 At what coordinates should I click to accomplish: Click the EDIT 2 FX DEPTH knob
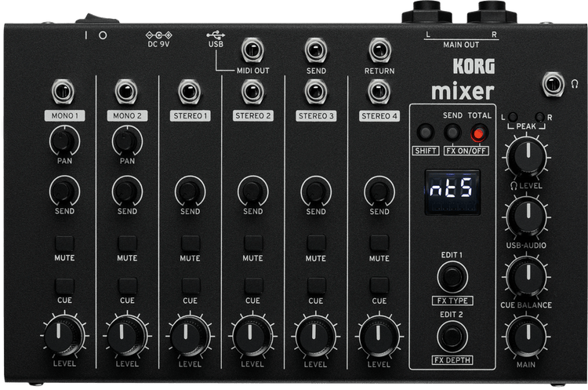coord(452,337)
